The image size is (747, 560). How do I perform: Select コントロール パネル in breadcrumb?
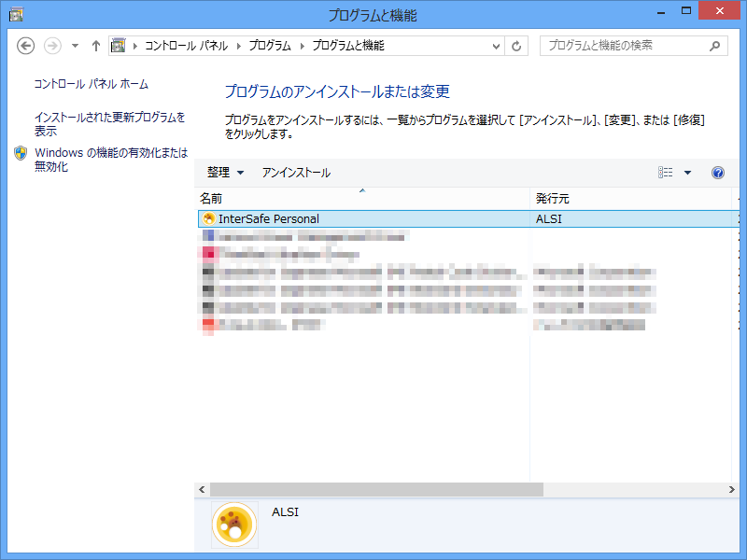186,46
